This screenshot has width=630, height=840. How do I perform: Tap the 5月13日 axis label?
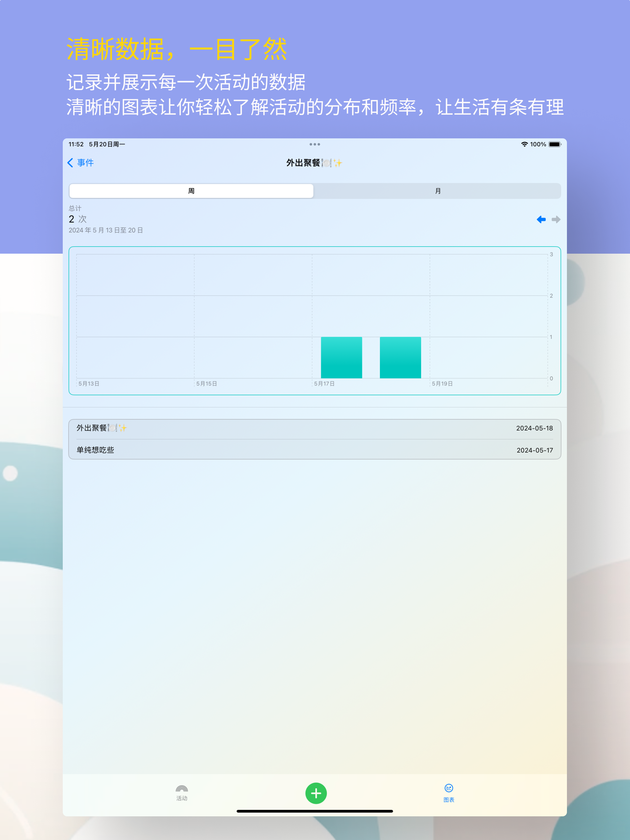tap(89, 383)
